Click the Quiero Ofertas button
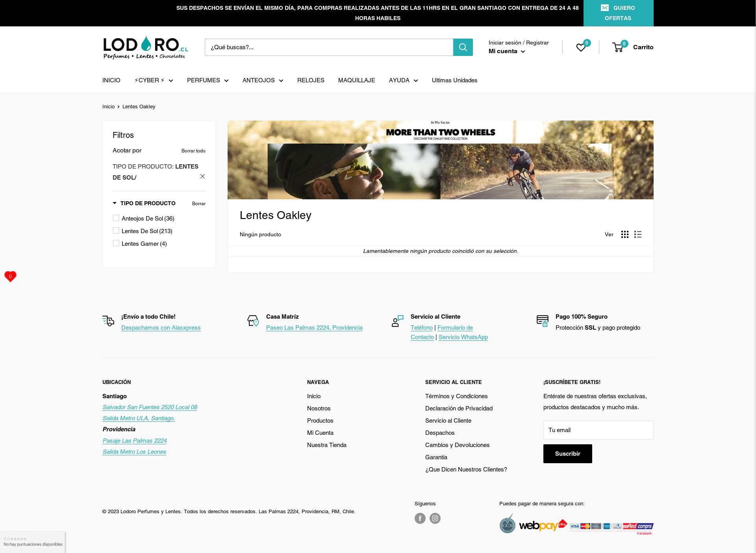 [x=618, y=13]
